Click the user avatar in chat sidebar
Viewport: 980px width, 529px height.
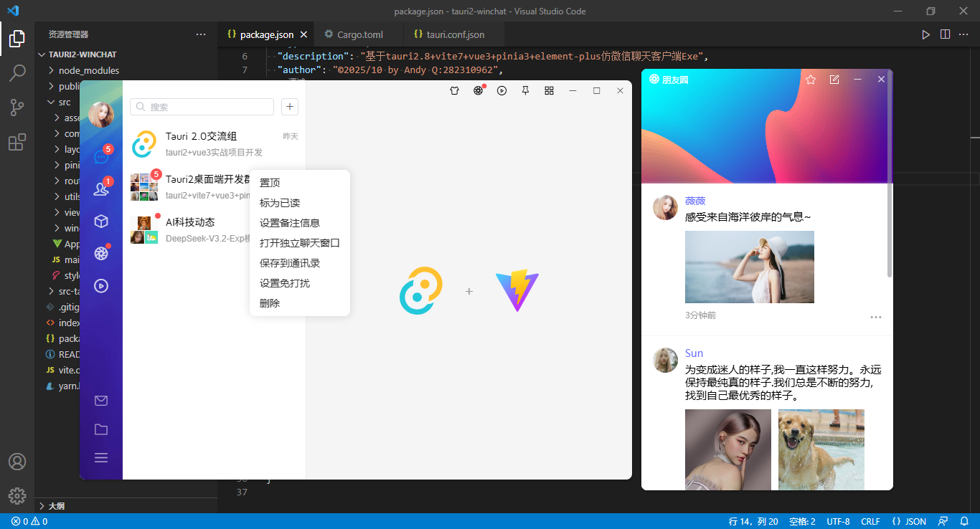point(101,115)
